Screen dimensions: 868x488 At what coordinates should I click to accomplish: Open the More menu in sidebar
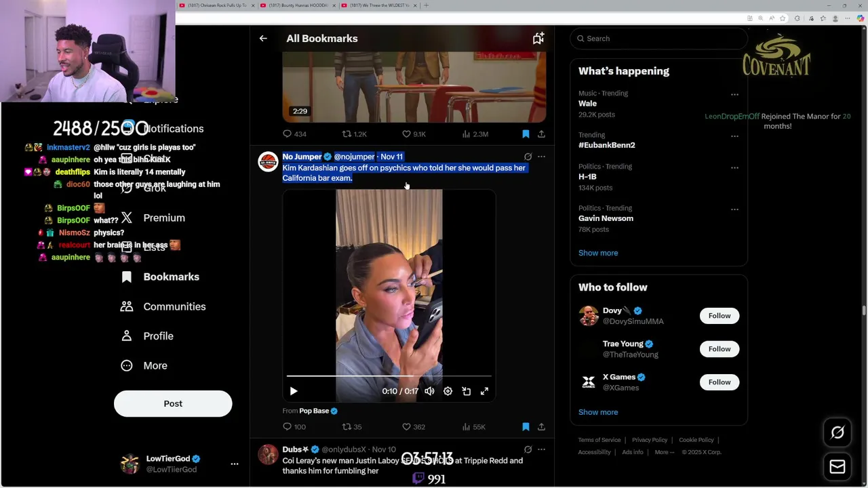(x=144, y=366)
